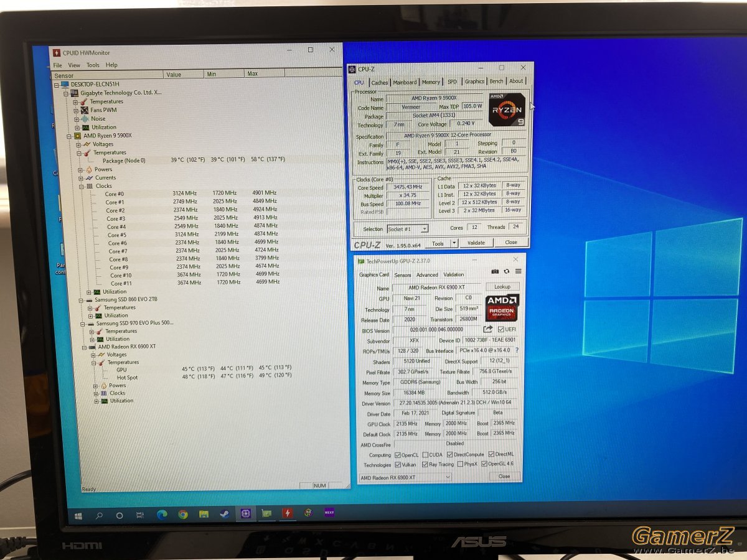Open NZXT CAM from the taskbar
This screenshot has width=747, height=560.
(329, 513)
